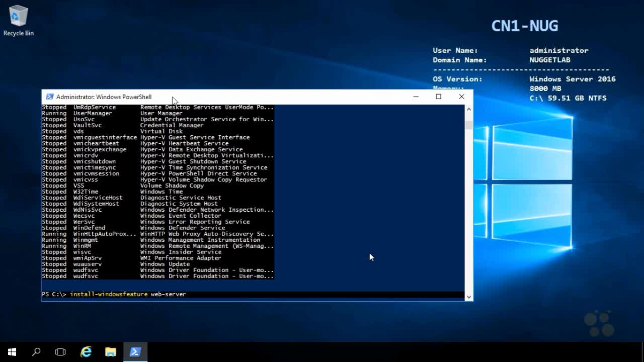Screen dimensions: 644x362
Task: Click the scrollbar up arrow in PowerShell
Action: 469,109
